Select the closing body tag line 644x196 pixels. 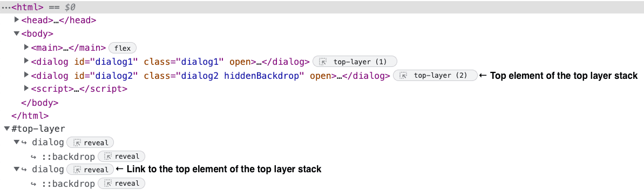39,103
